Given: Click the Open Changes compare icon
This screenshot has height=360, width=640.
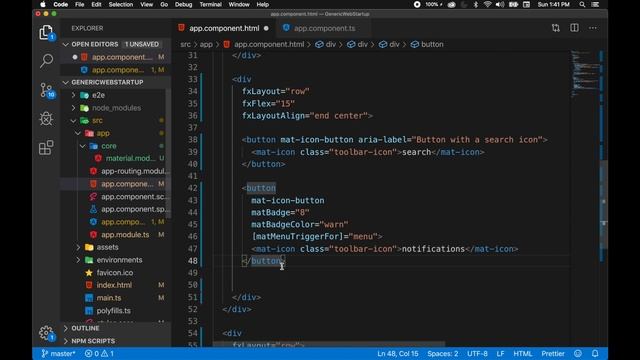Looking at the screenshot, I should point(556,28).
